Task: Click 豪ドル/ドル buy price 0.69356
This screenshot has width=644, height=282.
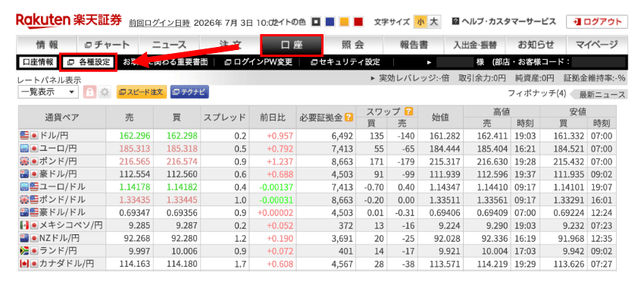Action: [183, 212]
